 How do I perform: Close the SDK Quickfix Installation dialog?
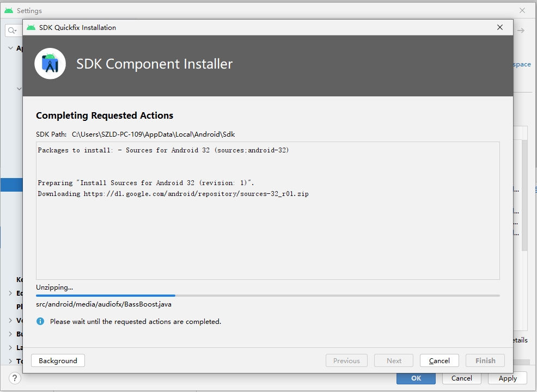[x=499, y=27]
